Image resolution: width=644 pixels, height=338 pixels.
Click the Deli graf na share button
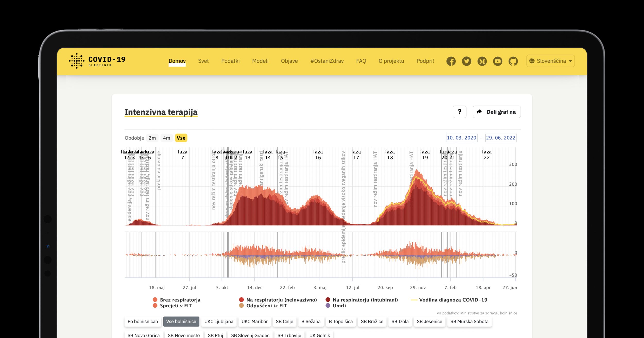tap(496, 112)
